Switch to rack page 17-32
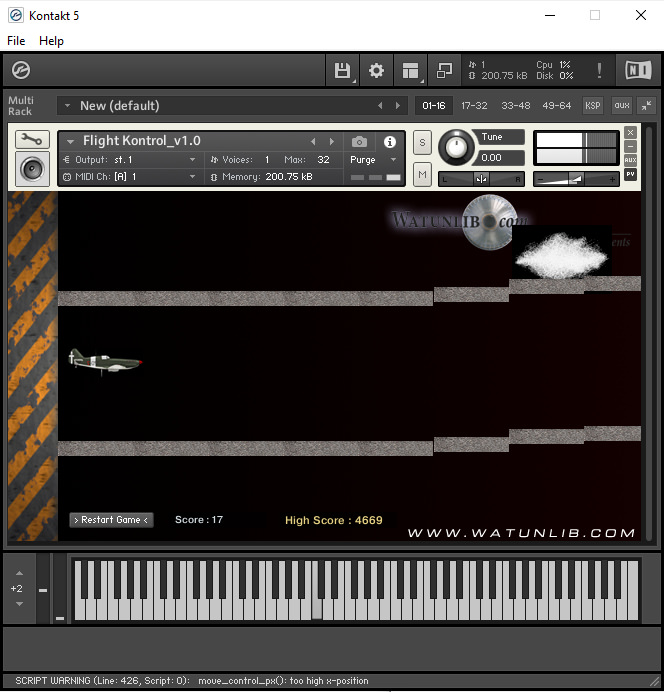 point(474,105)
